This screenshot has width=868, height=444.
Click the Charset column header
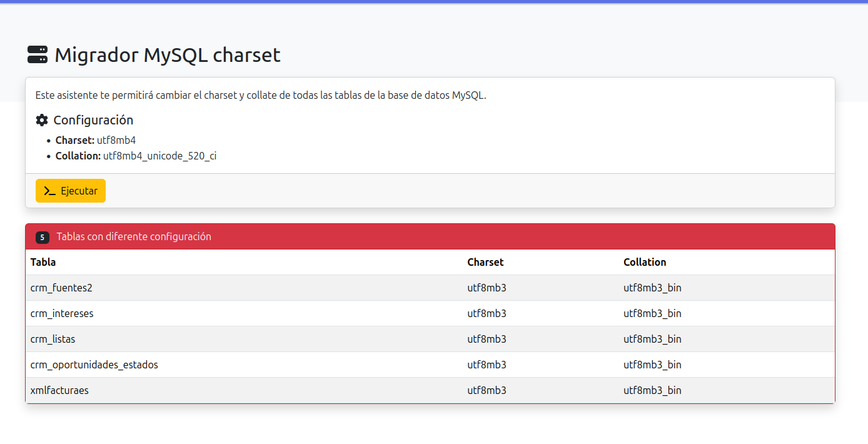coord(485,262)
